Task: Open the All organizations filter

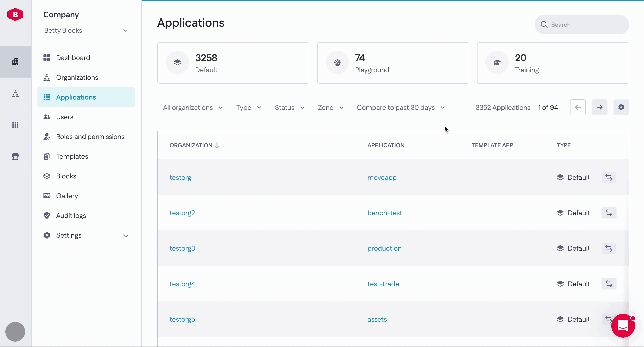Action: pyautogui.click(x=193, y=108)
